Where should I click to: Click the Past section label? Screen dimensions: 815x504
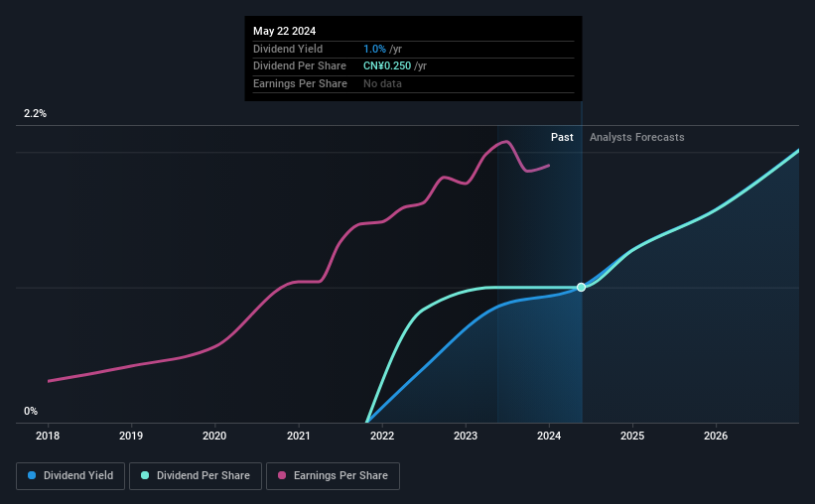coord(562,137)
